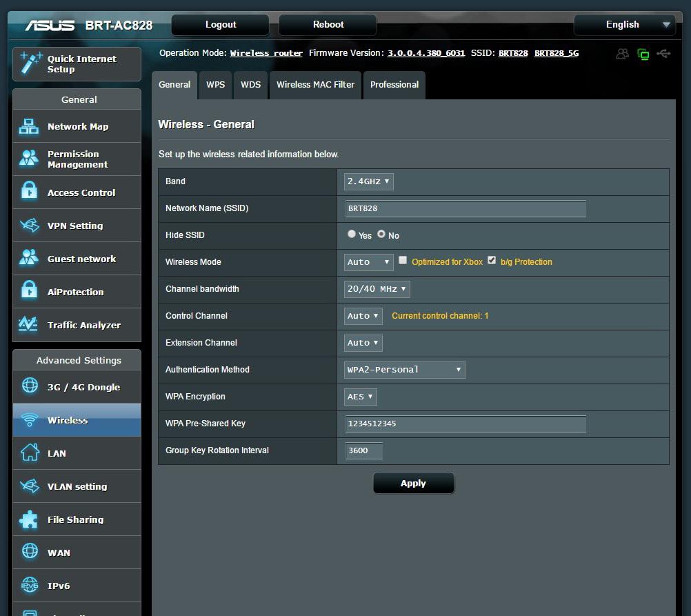
Task: Open the File Sharing menu item
Action: [77, 519]
